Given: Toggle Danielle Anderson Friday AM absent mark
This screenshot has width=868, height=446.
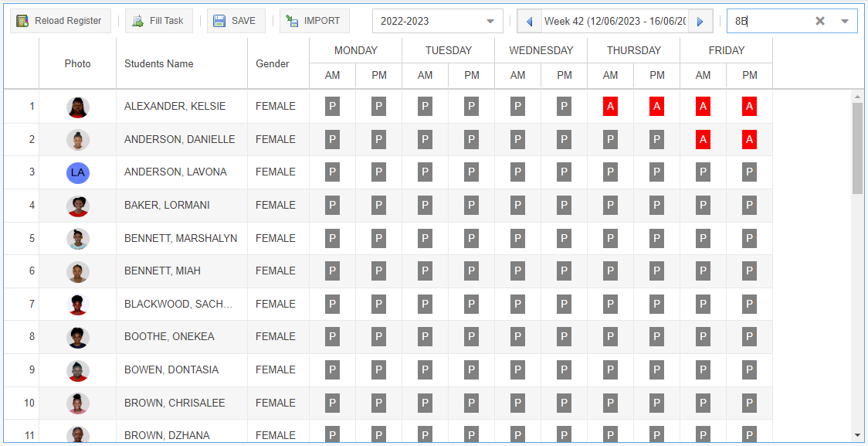Looking at the screenshot, I should click(703, 140).
